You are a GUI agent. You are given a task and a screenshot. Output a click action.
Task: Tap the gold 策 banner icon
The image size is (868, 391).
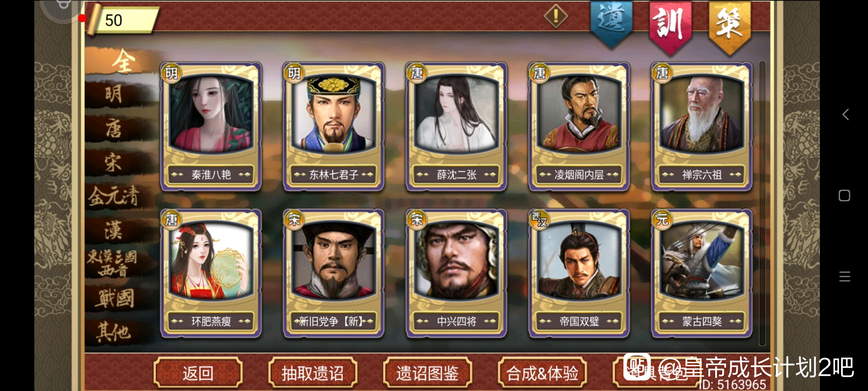click(730, 26)
